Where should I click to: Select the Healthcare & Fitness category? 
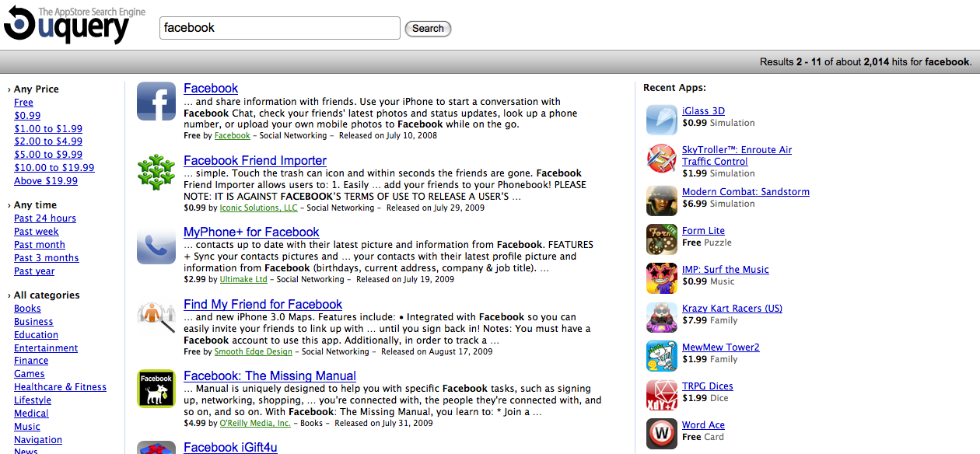click(x=60, y=387)
